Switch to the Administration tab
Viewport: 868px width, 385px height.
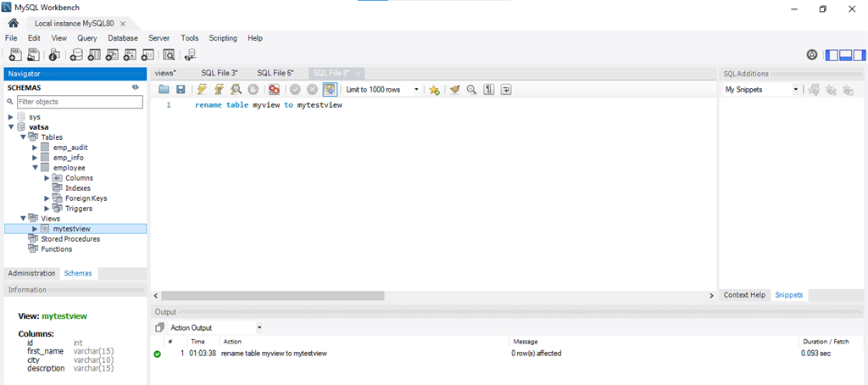[32, 274]
